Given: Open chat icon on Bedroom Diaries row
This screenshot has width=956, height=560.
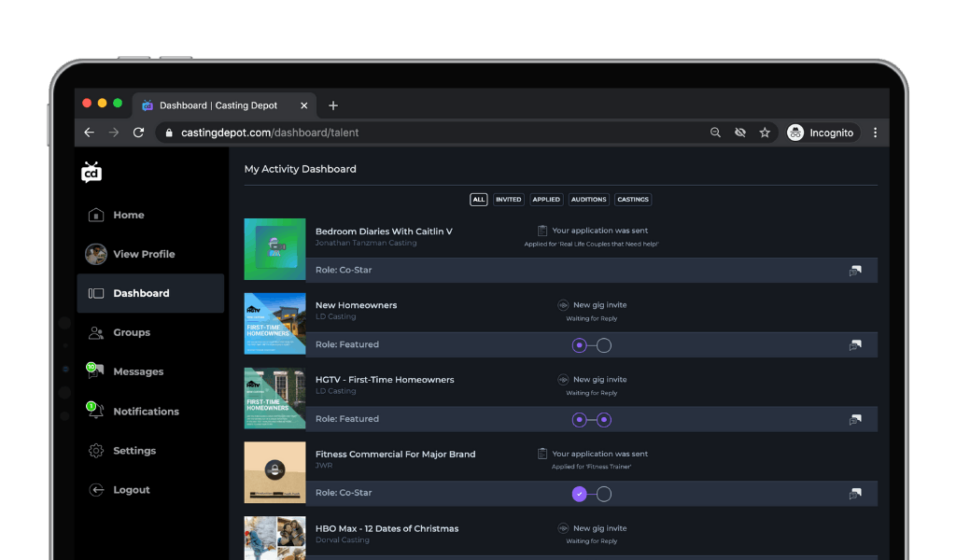Looking at the screenshot, I should (x=854, y=271).
